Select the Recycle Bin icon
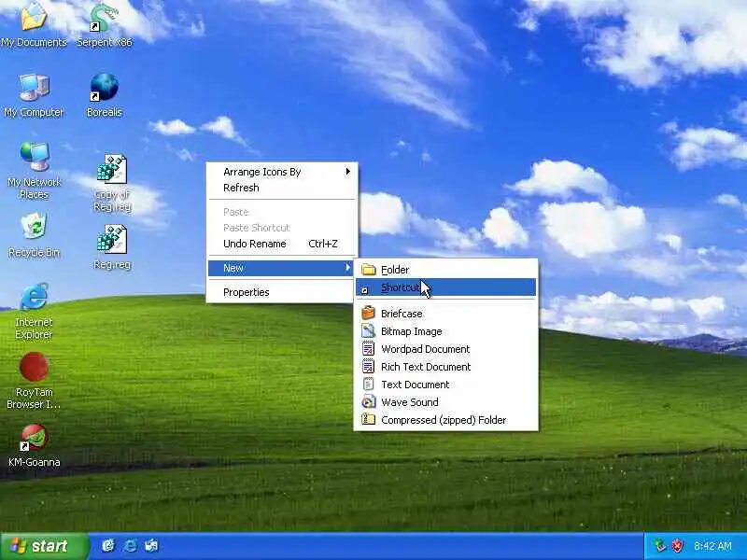 34,226
